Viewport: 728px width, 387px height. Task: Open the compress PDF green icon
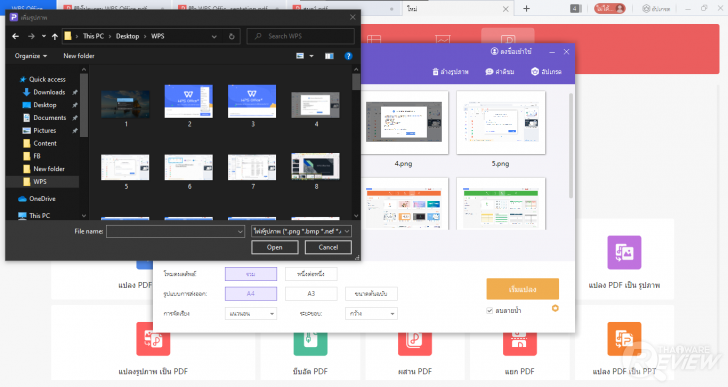click(310, 343)
